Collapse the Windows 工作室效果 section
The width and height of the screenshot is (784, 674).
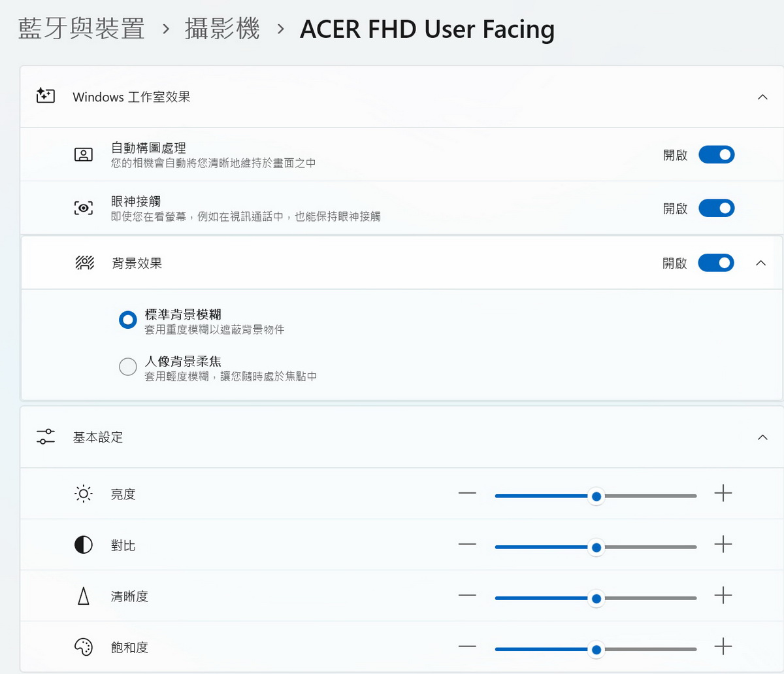tap(762, 97)
